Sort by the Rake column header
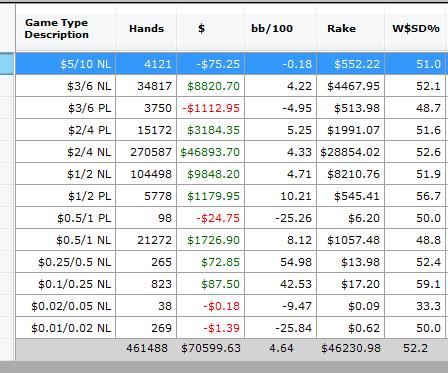This screenshot has height=373, width=448. tap(350, 29)
